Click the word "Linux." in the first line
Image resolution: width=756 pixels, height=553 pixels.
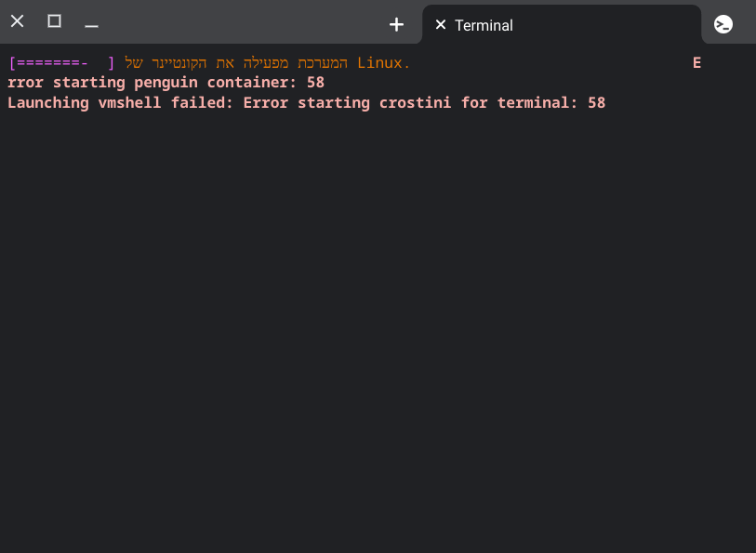pos(383,63)
